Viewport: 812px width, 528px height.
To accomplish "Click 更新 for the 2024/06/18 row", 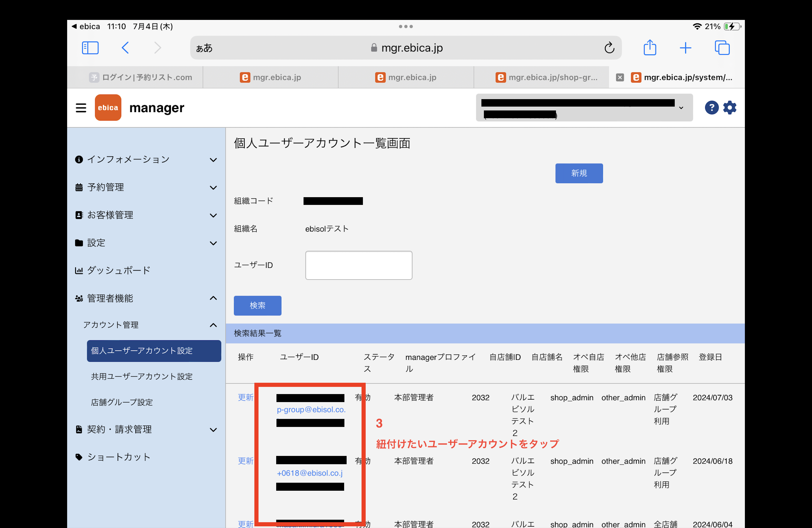I will pyautogui.click(x=246, y=461).
